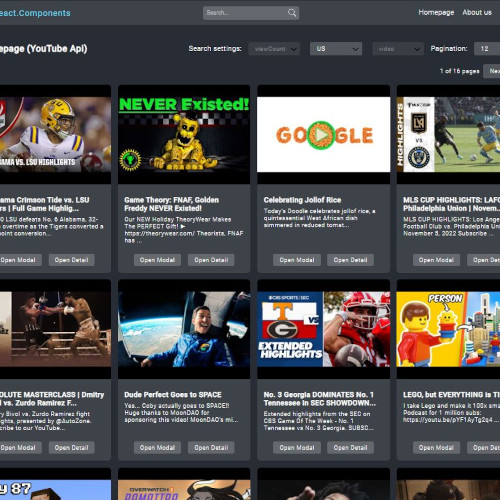The image size is (500, 500).
Task: Click description 'Our NEW Holiday TheoryWear Makes'
Action: pyautogui.click(x=184, y=230)
